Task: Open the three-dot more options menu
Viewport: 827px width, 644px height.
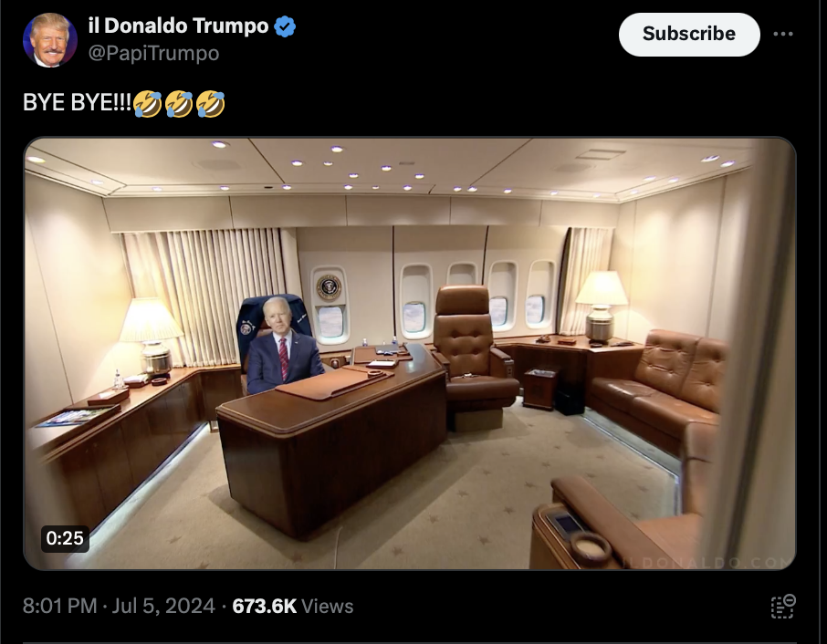Action: (x=782, y=34)
